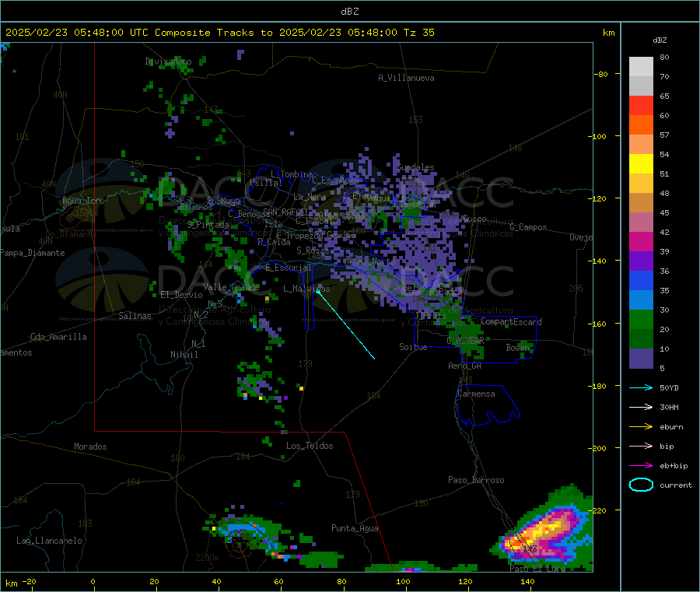This screenshot has width=700, height=592.
Task: Click the 'Agua_Toro' place label
Action: coord(83,201)
